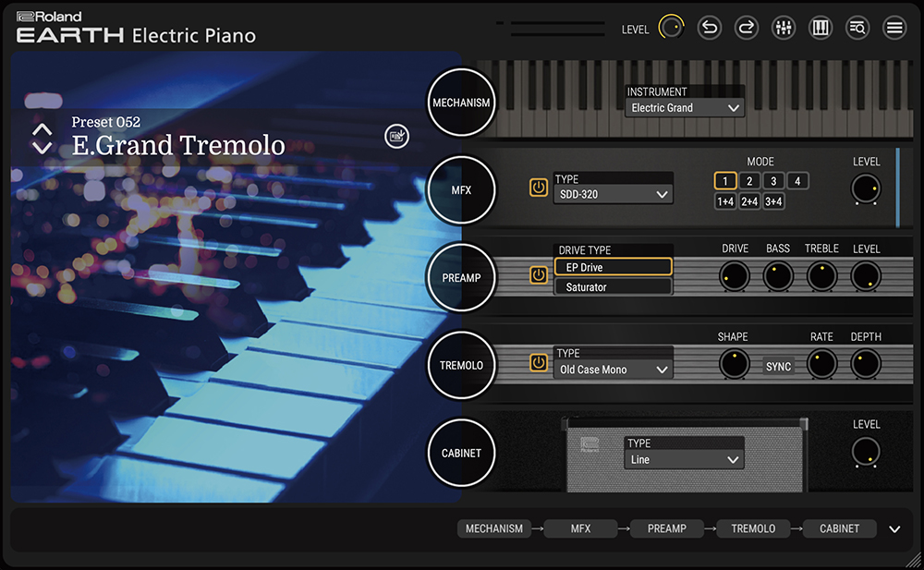Click the redo arrow icon

coord(746,28)
